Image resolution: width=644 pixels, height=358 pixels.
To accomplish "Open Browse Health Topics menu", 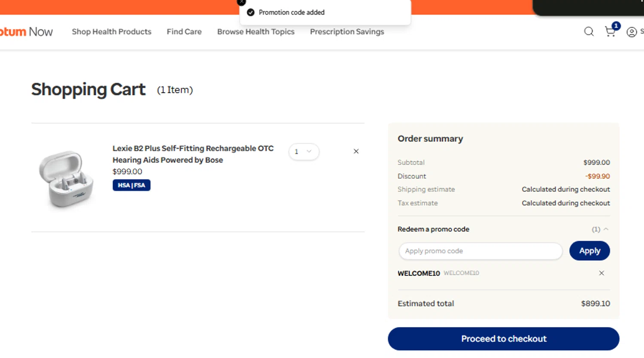I will [256, 32].
